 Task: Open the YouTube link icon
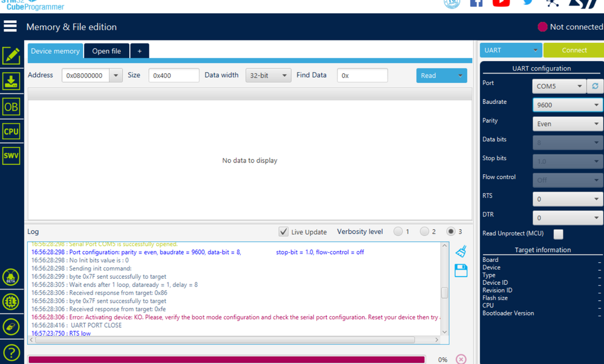[x=501, y=3]
